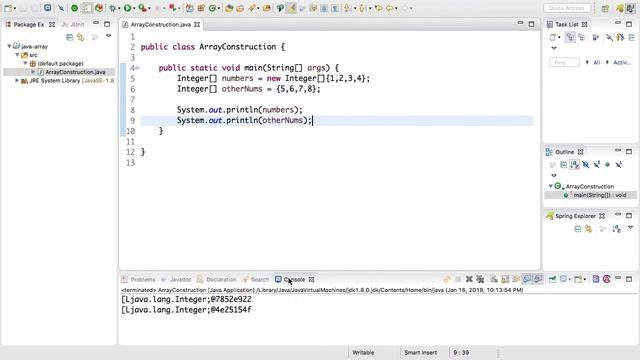Viewport: 640px width, 360px height.
Task: Click Remove All Terminated Launches double-X icon
Action: click(x=480, y=279)
